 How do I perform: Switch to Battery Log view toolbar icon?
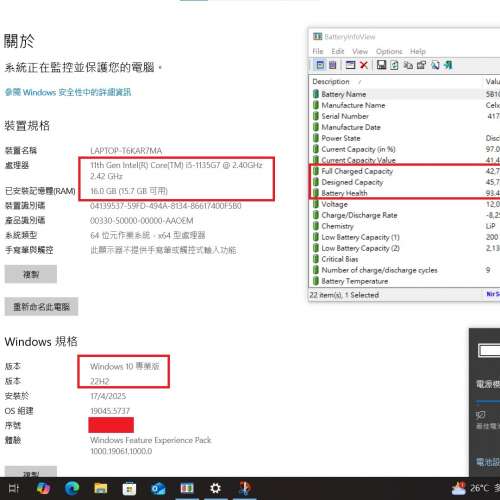click(x=333, y=65)
